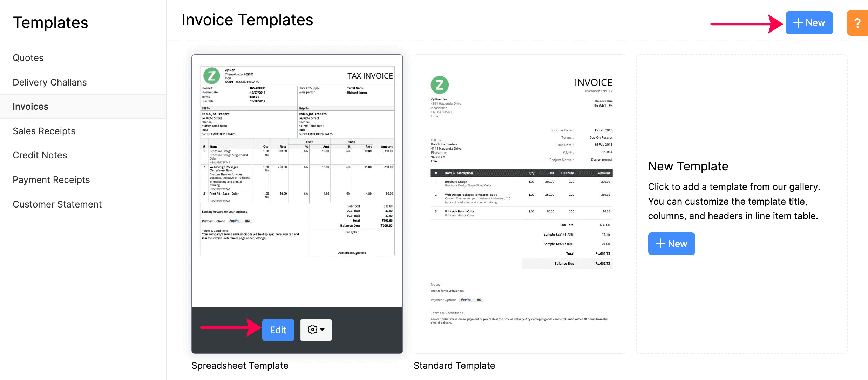
Task: Open Sales Receipts templates
Action: point(44,131)
